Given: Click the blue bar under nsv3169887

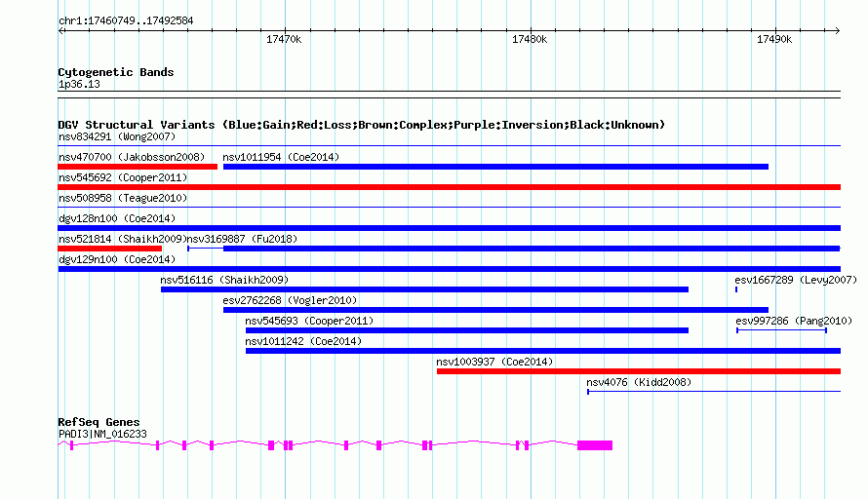Looking at the screenshot, I should [x=532, y=249].
